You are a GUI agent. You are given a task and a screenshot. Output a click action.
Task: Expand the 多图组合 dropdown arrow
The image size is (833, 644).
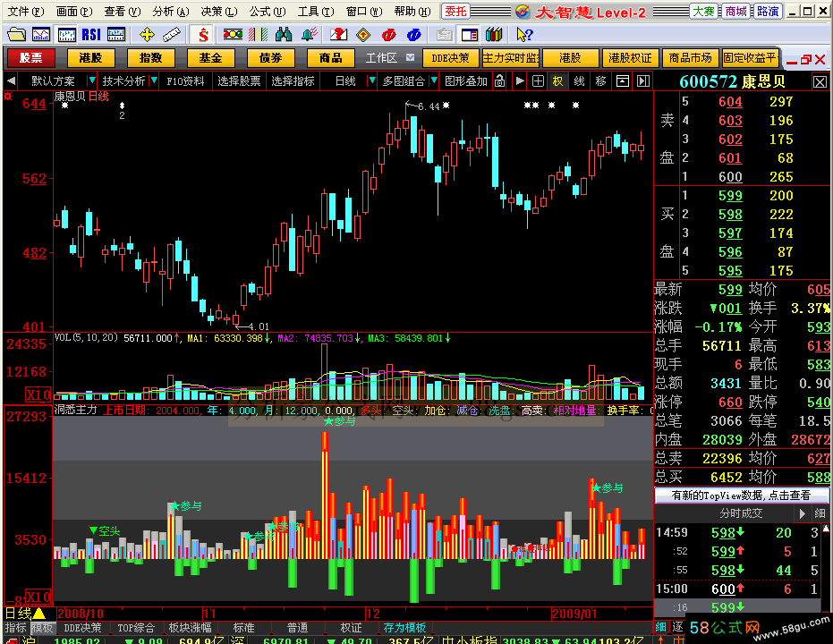click(434, 81)
